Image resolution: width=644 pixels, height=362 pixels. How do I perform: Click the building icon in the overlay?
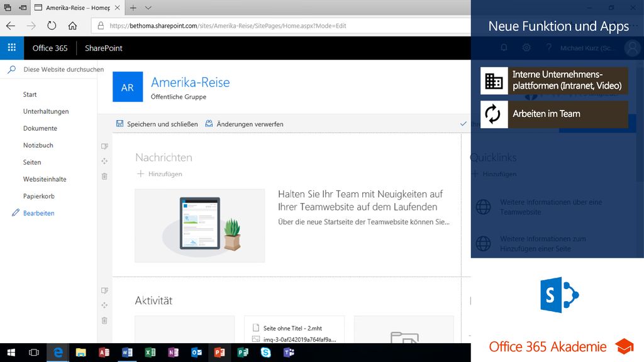pos(494,81)
